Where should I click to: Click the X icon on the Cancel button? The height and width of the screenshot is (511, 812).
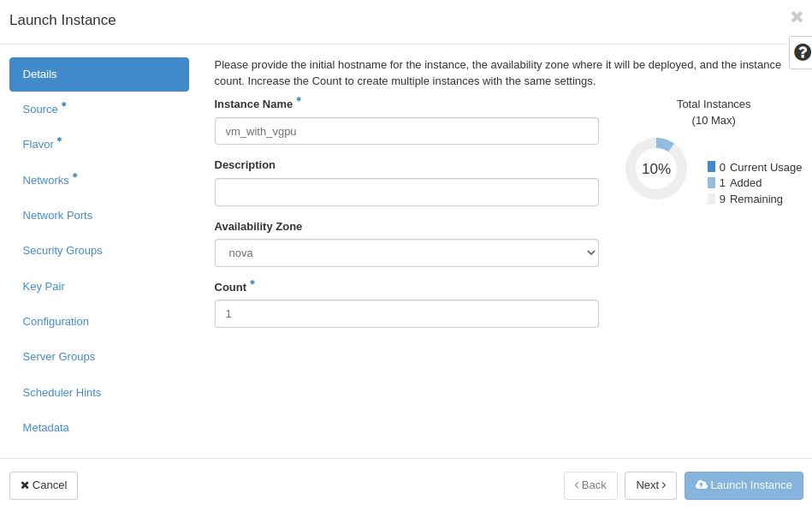(23, 485)
